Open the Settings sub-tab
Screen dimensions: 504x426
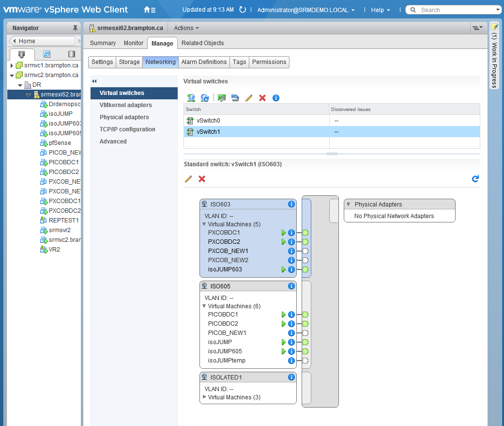102,62
